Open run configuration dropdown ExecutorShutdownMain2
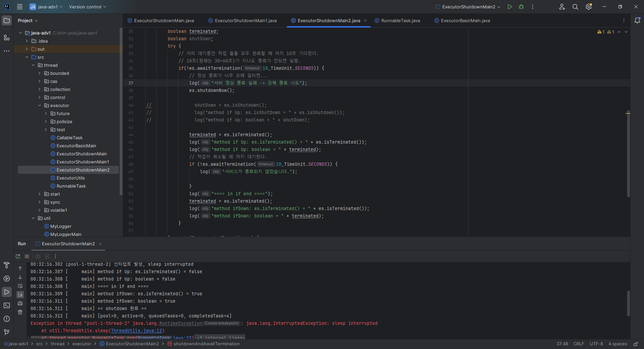644x349 pixels. click(468, 7)
